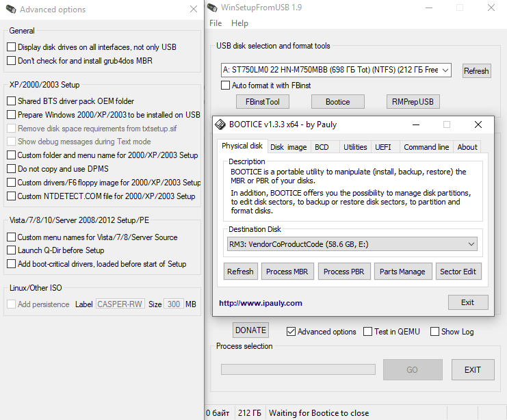Click the '212 ГБ' status bar entry
Viewport: 507px width, 420px height.
coord(249,413)
